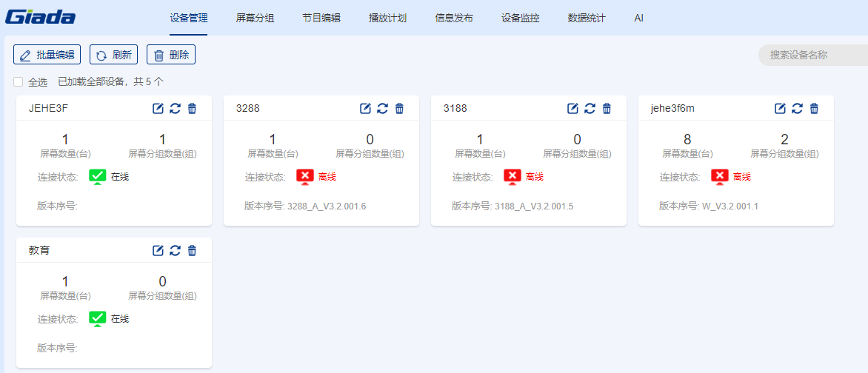The width and height of the screenshot is (868, 373).
Task: Toggle the 全选 select-all checkbox
Action: (19, 81)
